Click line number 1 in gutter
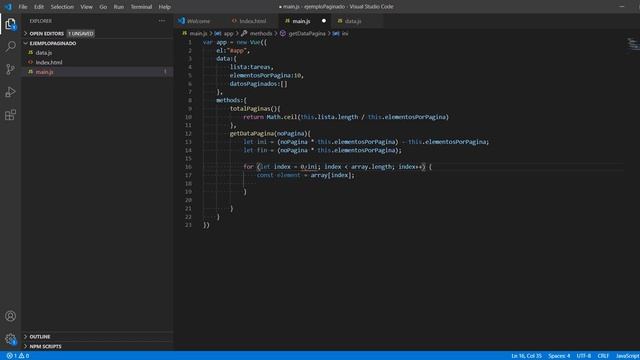The image size is (640, 360). [x=190, y=42]
